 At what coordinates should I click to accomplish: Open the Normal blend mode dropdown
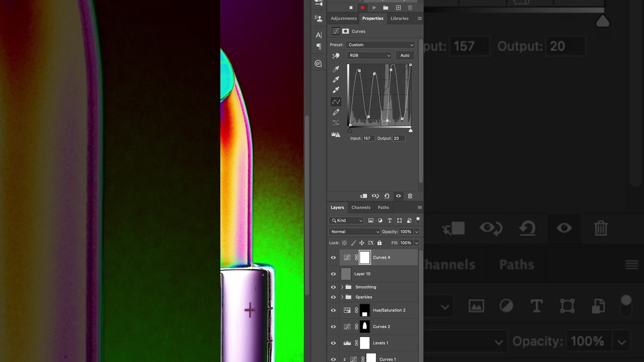pos(355,232)
